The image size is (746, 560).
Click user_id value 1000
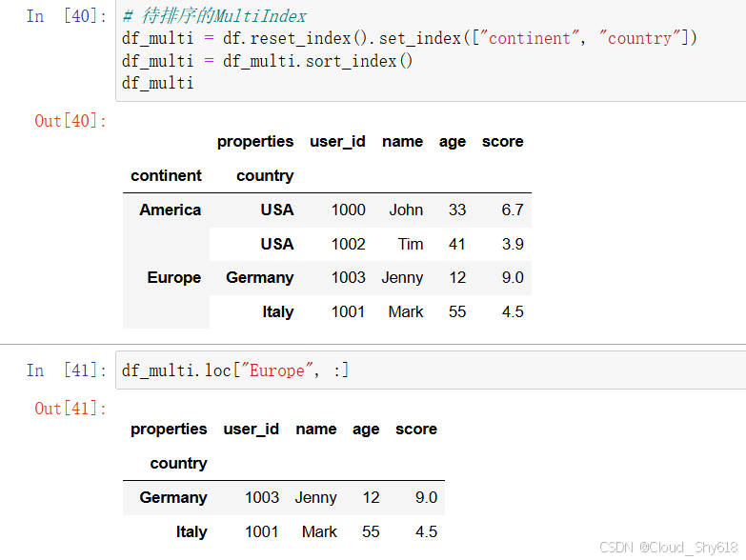[349, 210]
